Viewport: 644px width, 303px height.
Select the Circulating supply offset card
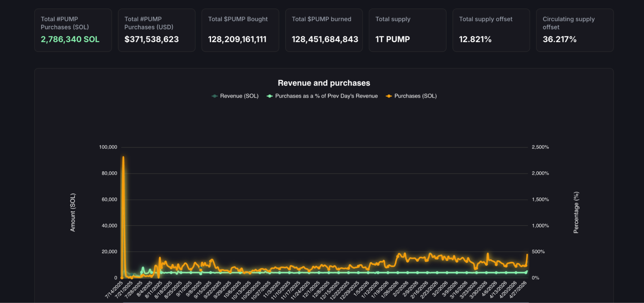(574, 30)
